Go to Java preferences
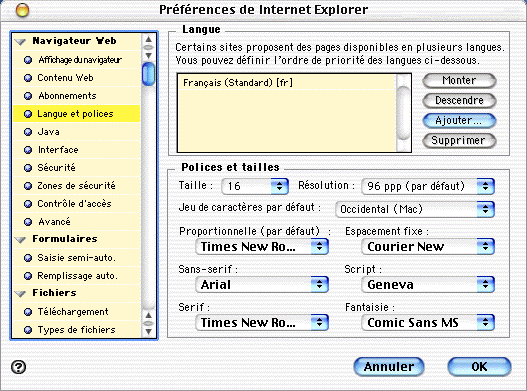 (x=77, y=132)
